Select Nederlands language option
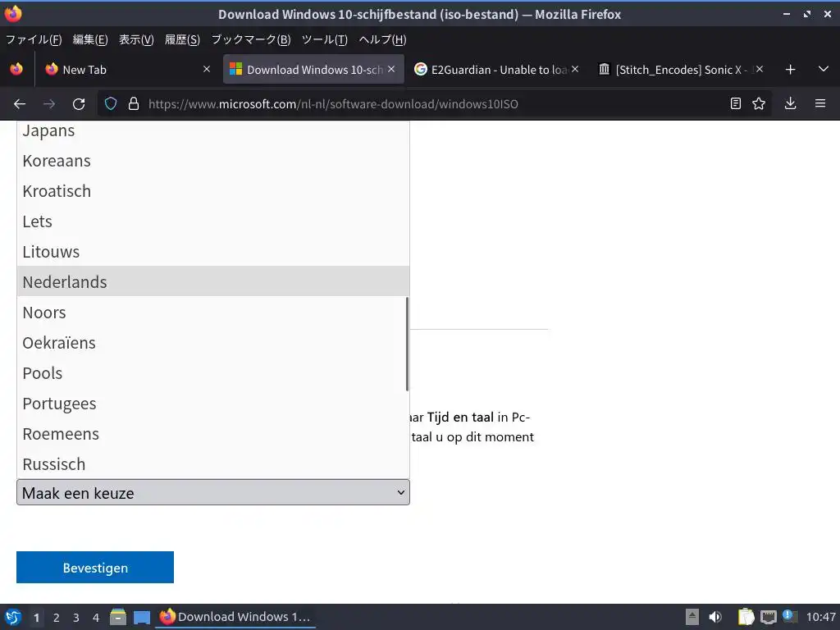 213,282
